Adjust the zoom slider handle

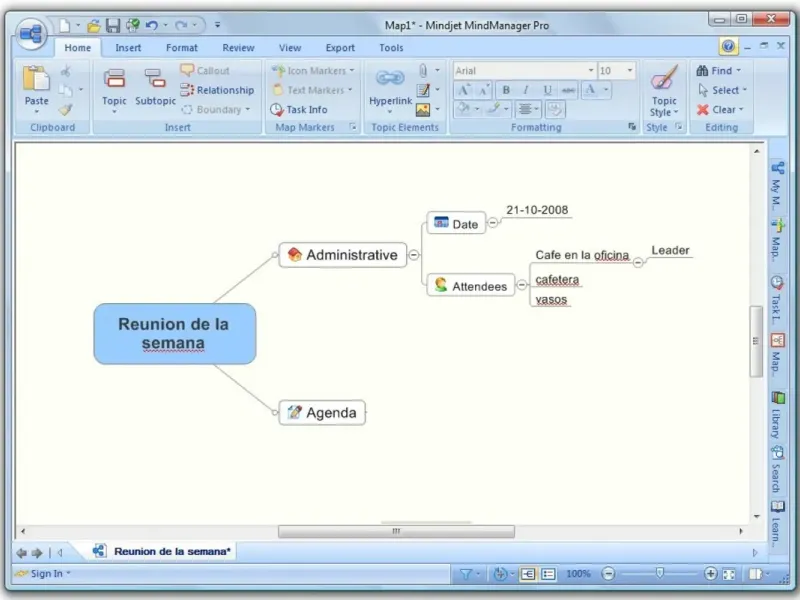tap(659, 574)
